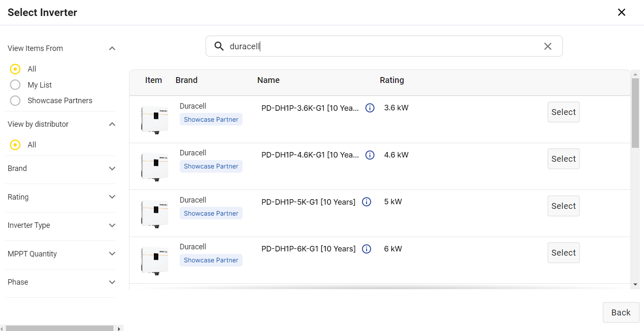Click the name PD-DH1P-6K-G1 [10 Years]
This screenshot has height=331, width=644.
[x=308, y=249]
